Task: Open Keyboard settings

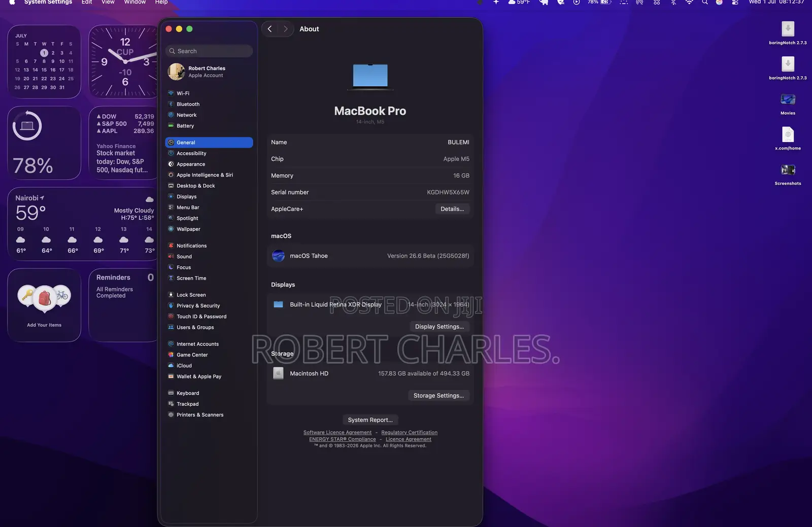Action: pos(209,393)
